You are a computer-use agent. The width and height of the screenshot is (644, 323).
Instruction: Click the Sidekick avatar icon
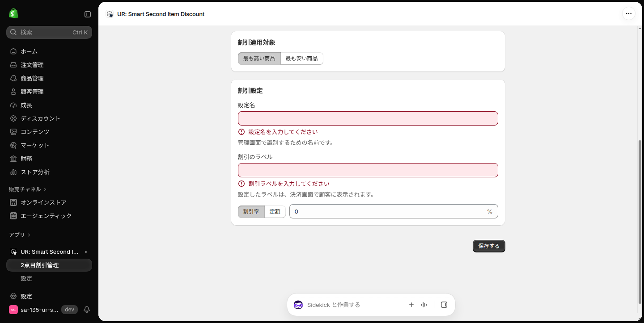298,305
